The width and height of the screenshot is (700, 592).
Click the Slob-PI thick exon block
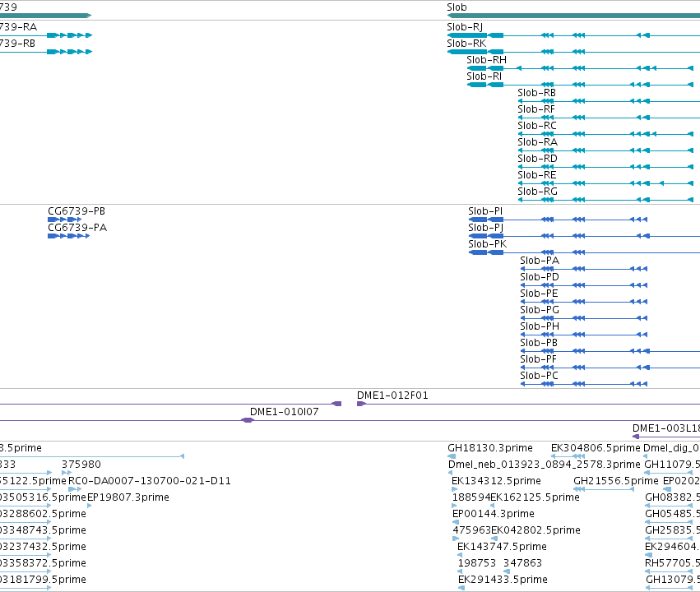click(478, 220)
